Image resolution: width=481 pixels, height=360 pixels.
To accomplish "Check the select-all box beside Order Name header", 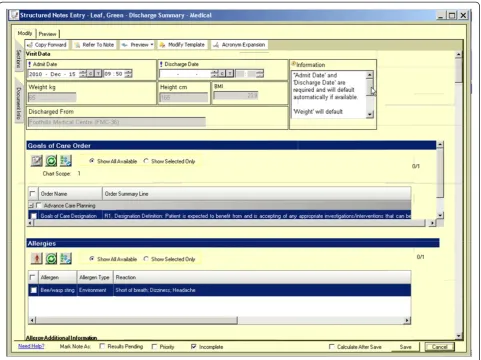I will 33,193.
